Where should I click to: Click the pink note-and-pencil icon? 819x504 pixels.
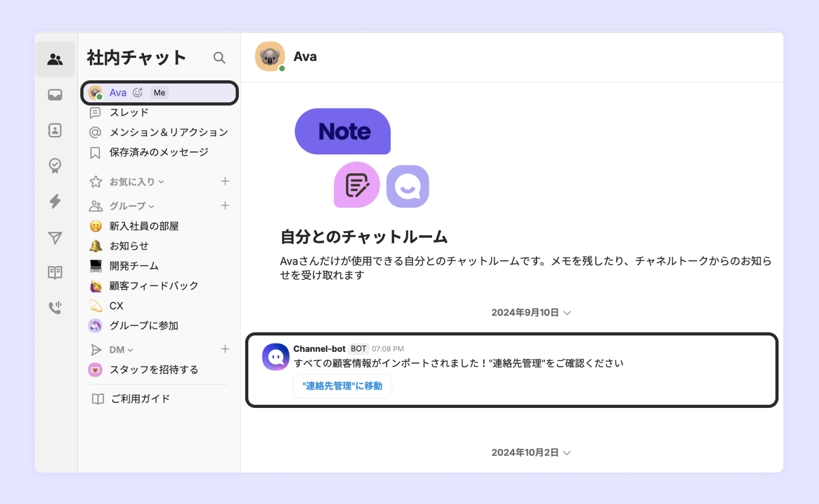pyautogui.click(x=357, y=185)
